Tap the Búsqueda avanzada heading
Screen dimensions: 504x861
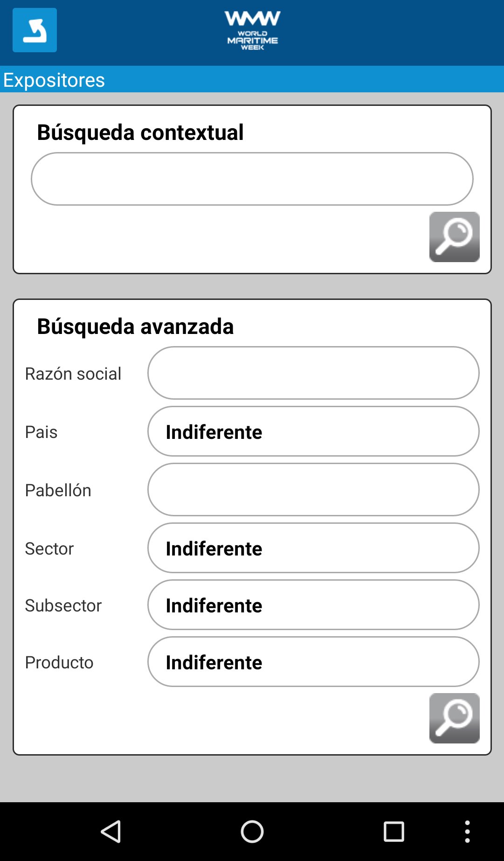(135, 326)
